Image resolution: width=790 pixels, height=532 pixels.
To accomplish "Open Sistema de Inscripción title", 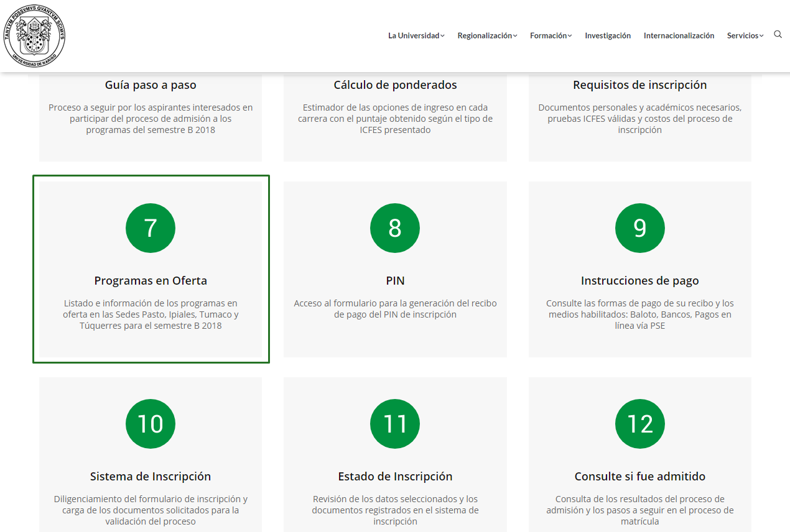I will 151,476.
